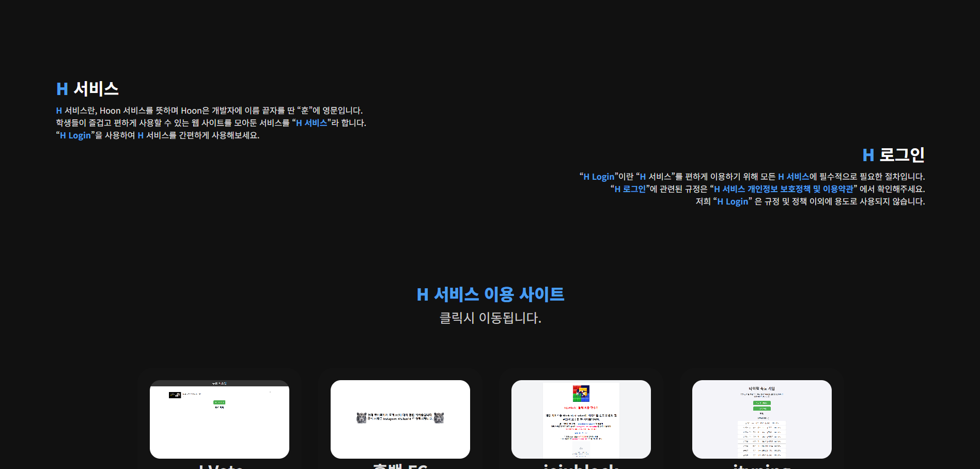Click the 'H 서비스 이용 사이트' heading
The width and height of the screenshot is (980, 469).
[490, 294]
